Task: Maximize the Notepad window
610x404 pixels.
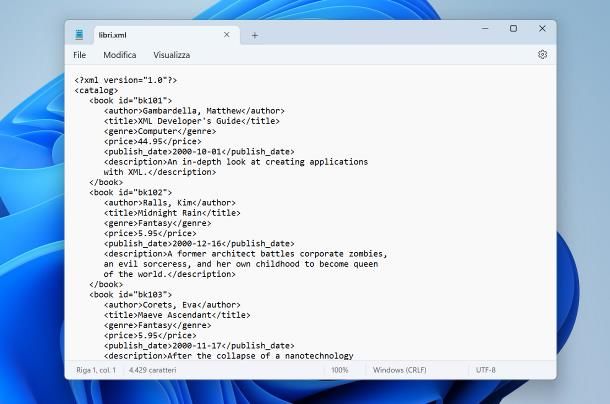Action: pos(514,28)
